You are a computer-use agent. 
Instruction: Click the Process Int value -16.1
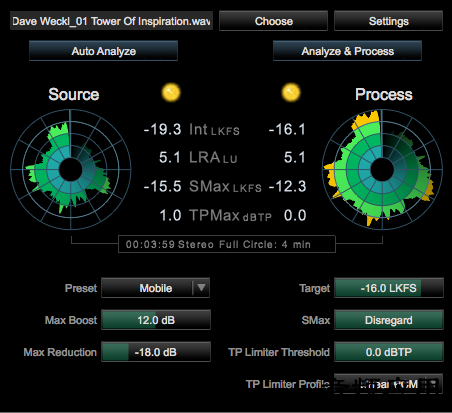click(x=287, y=129)
